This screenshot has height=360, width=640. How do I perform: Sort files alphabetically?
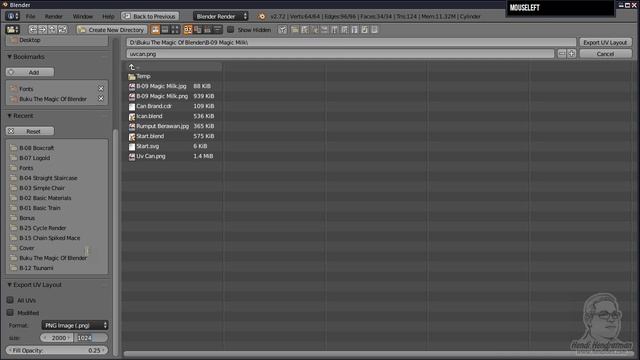188,29
